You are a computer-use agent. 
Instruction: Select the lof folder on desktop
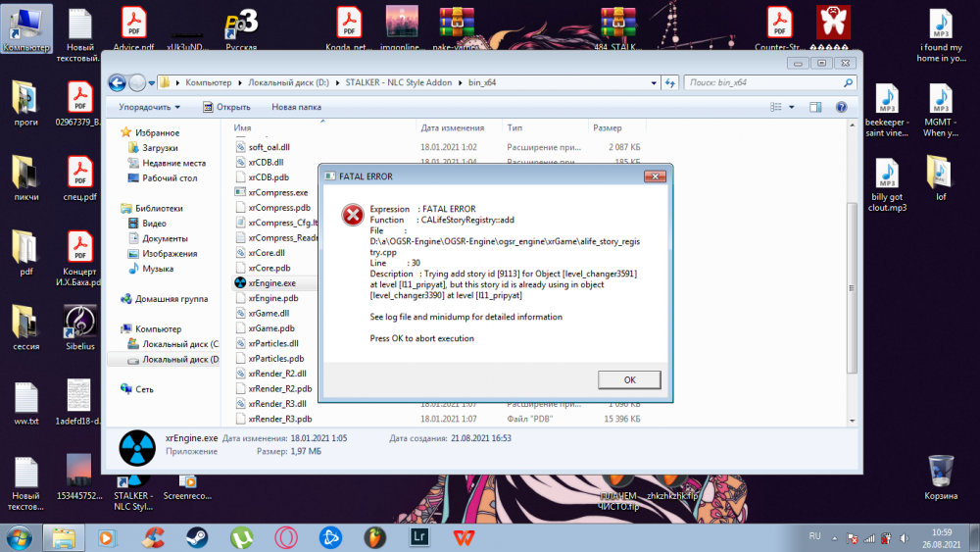click(x=941, y=178)
